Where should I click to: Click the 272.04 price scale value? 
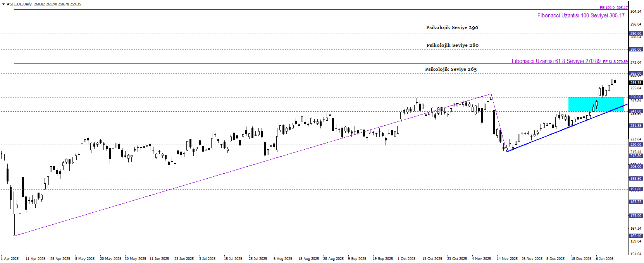pos(636,63)
